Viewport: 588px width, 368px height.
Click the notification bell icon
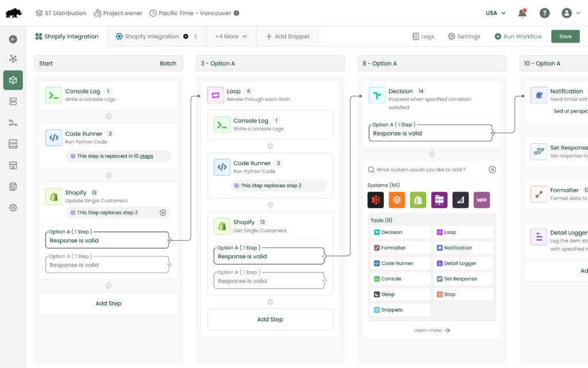pyautogui.click(x=522, y=13)
